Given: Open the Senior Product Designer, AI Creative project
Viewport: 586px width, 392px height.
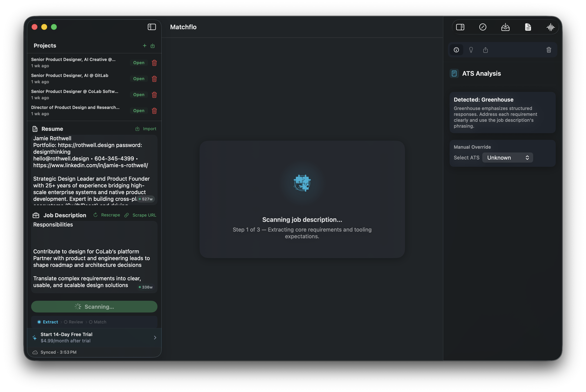Looking at the screenshot, I should click(139, 63).
